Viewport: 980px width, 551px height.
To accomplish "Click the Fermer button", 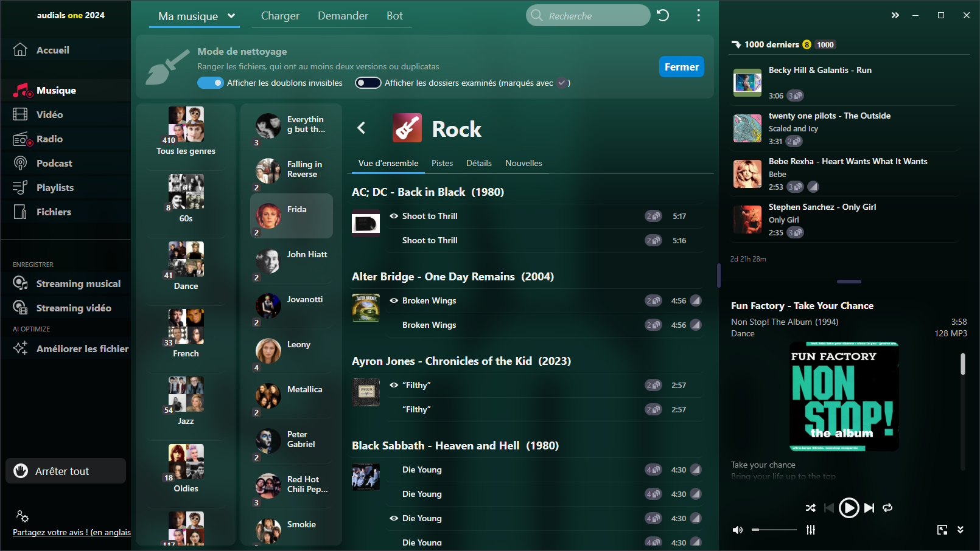I will point(682,67).
